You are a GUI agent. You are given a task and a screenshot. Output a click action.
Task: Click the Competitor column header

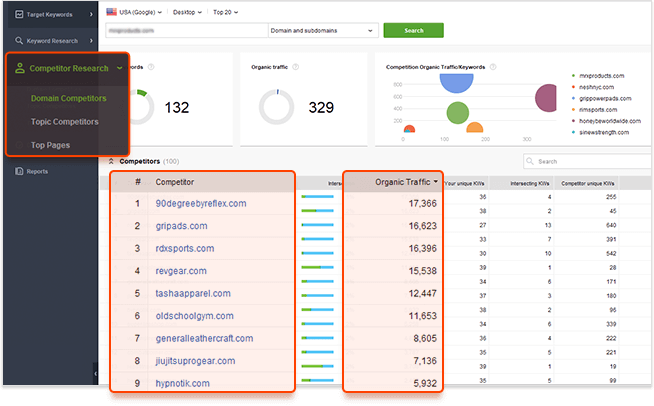coord(174,182)
